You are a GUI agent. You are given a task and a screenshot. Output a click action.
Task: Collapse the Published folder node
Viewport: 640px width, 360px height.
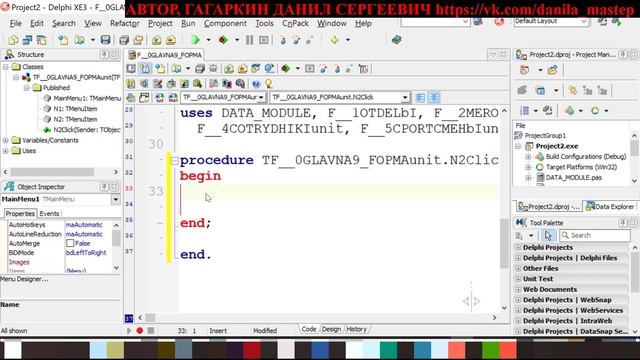click(x=27, y=88)
